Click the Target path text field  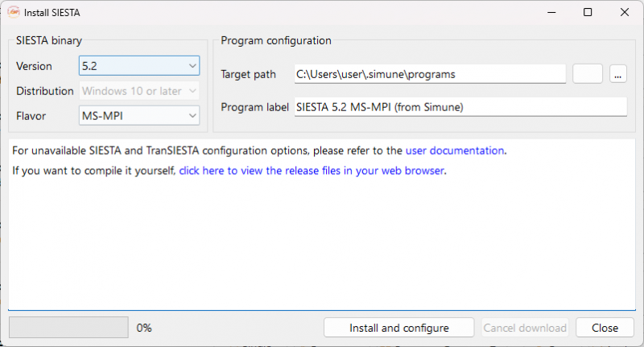430,74
